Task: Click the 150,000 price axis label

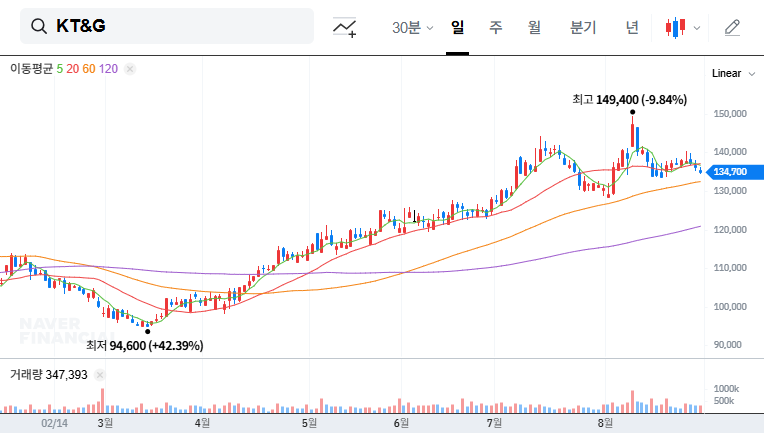Action: click(730, 114)
